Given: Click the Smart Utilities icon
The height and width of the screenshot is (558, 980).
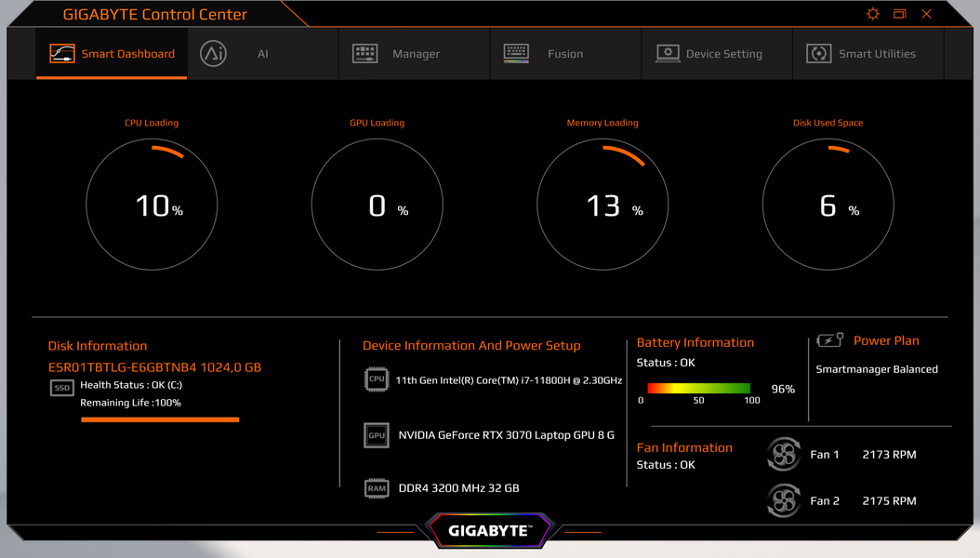Looking at the screenshot, I should point(819,53).
